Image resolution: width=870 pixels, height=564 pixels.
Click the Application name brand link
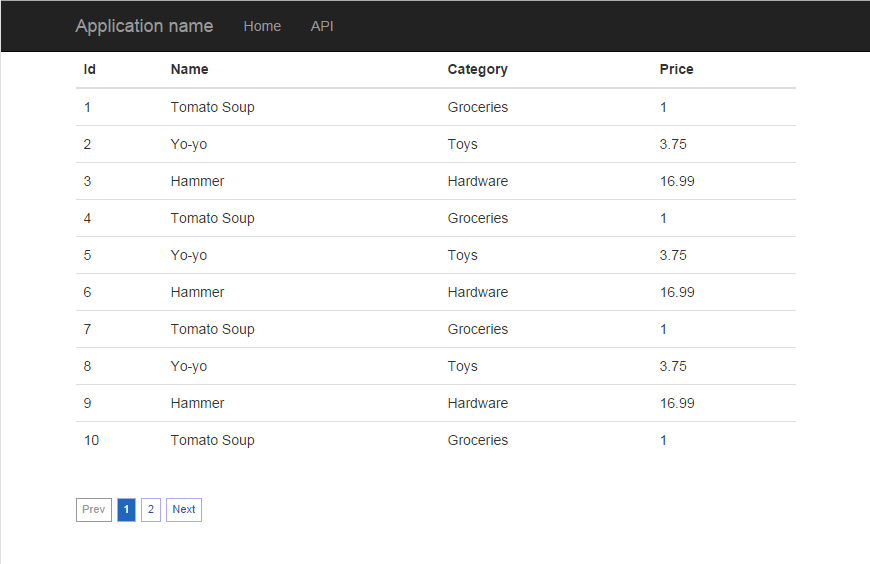click(x=144, y=26)
